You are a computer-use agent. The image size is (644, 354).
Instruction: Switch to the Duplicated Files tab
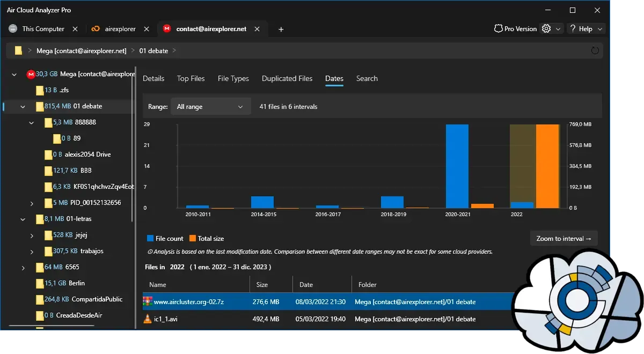287,78
